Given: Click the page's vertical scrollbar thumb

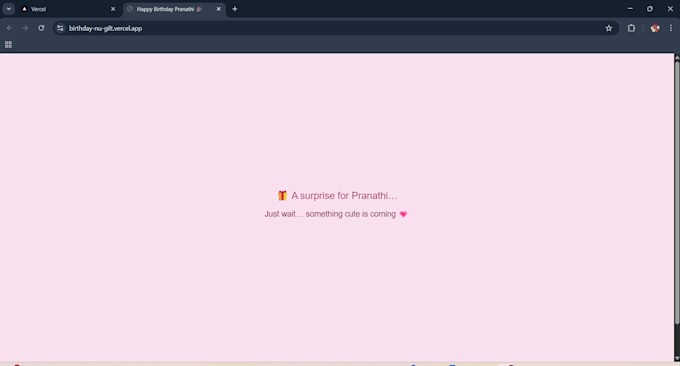Looking at the screenshot, I should click(677, 193).
